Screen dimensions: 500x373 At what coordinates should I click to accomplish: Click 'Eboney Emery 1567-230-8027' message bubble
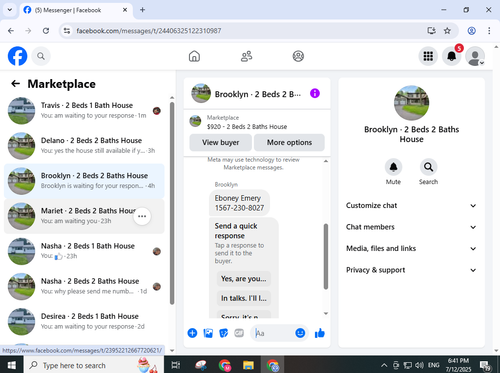click(x=239, y=203)
